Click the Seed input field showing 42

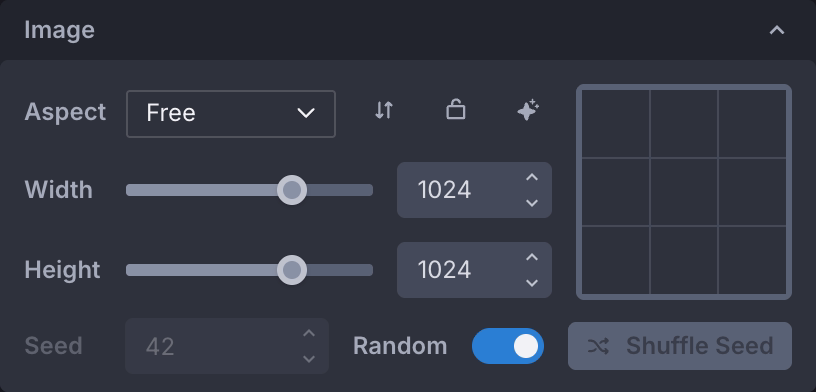coord(227,346)
